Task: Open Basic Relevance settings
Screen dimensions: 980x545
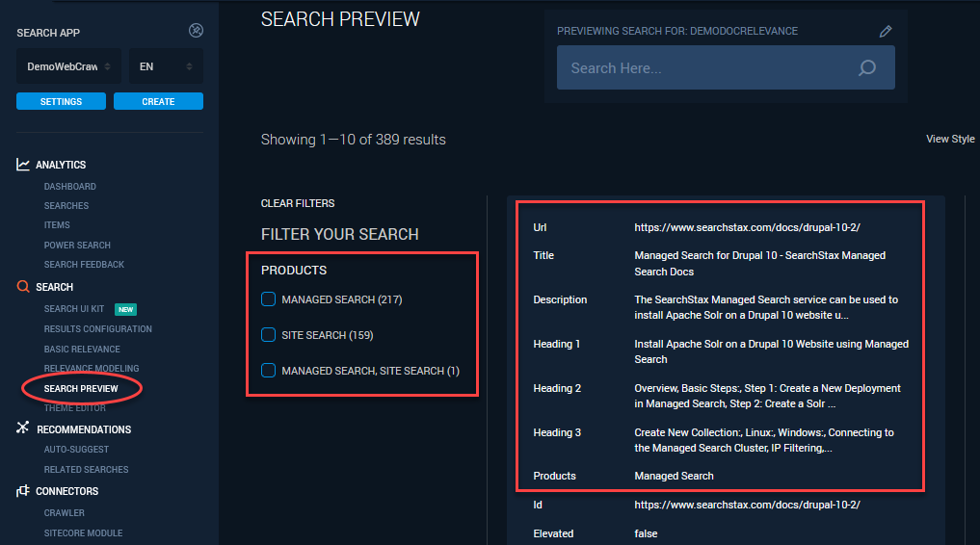Action: (82, 349)
